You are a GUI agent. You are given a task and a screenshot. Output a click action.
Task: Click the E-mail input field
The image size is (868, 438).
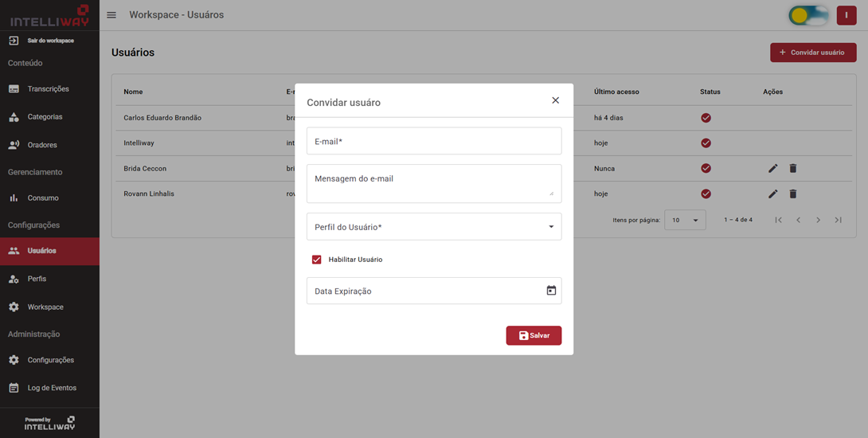pos(434,141)
